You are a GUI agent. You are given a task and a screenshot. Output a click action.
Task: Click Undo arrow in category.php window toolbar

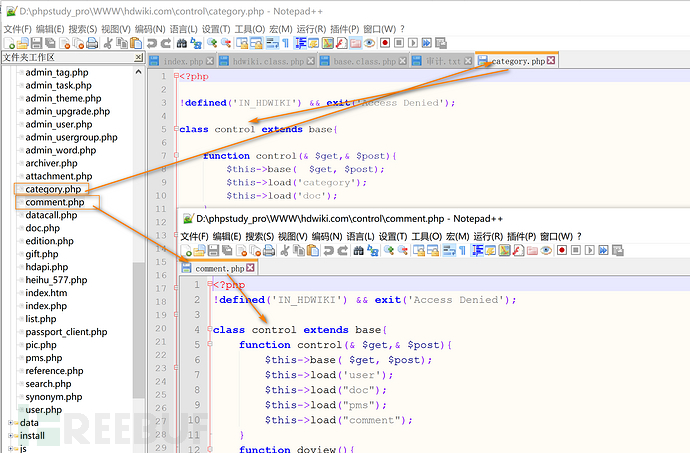click(x=152, y=43)
